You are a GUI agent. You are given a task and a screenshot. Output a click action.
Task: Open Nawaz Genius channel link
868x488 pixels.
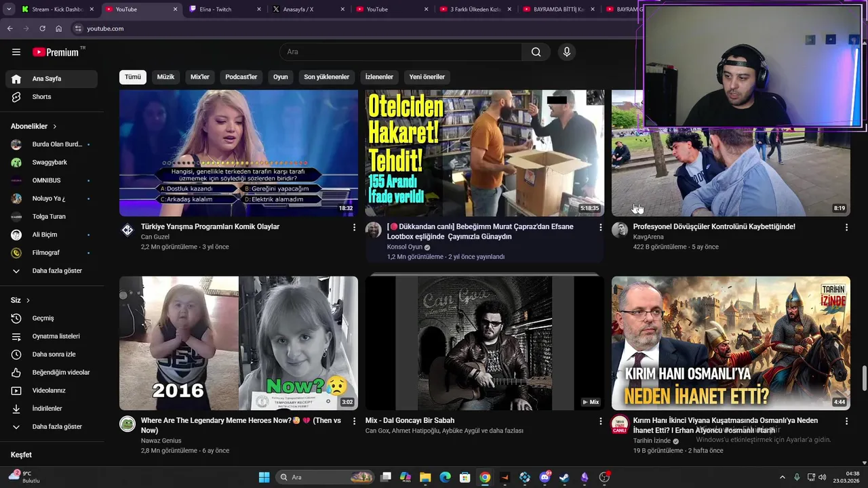pyautogui.click(x=161, y=441)
